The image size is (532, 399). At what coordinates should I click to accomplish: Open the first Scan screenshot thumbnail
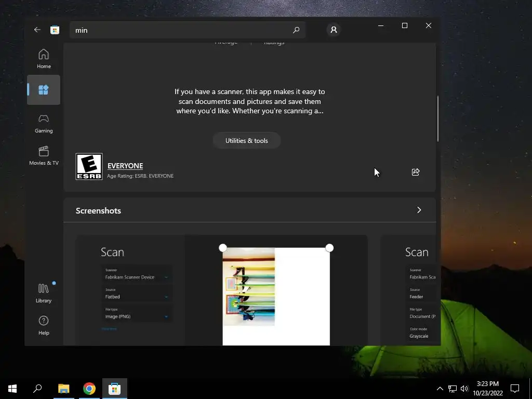(221, 290)
